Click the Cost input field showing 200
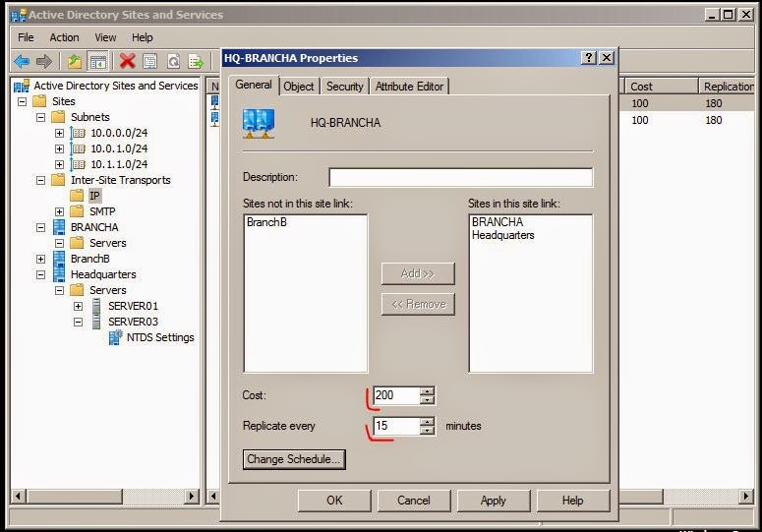Screen dimensions: 762x532 coord(396,395)
